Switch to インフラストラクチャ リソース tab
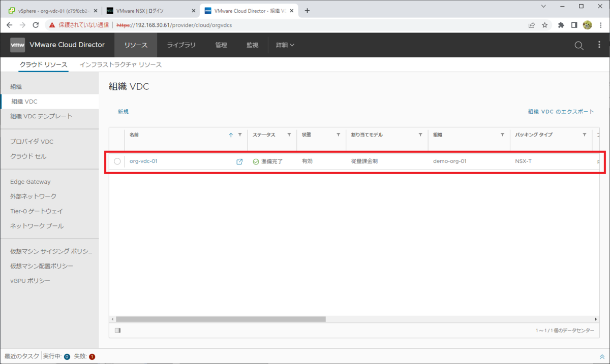The height and width of the screenshot is (364, 610). click(120, 65)
